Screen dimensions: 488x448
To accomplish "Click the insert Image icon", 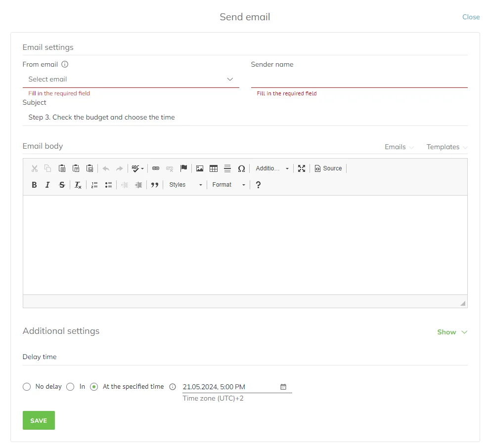I will (x=200, y=168).
